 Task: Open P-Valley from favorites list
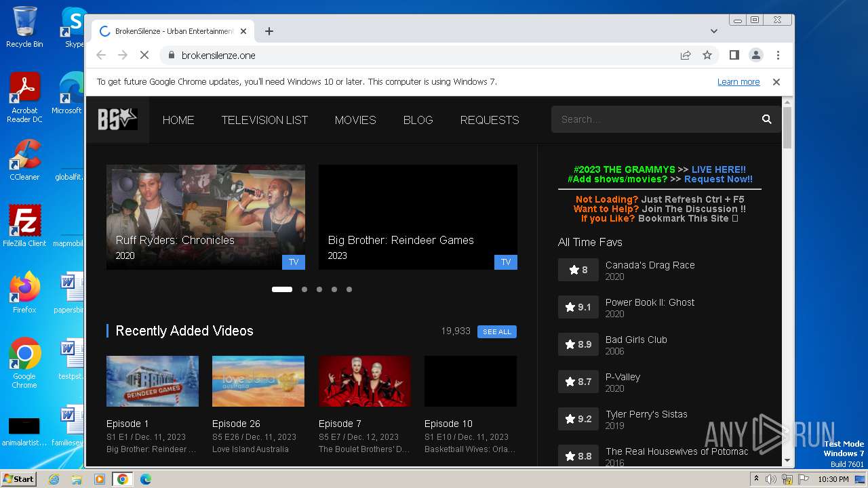coord(623,377)
